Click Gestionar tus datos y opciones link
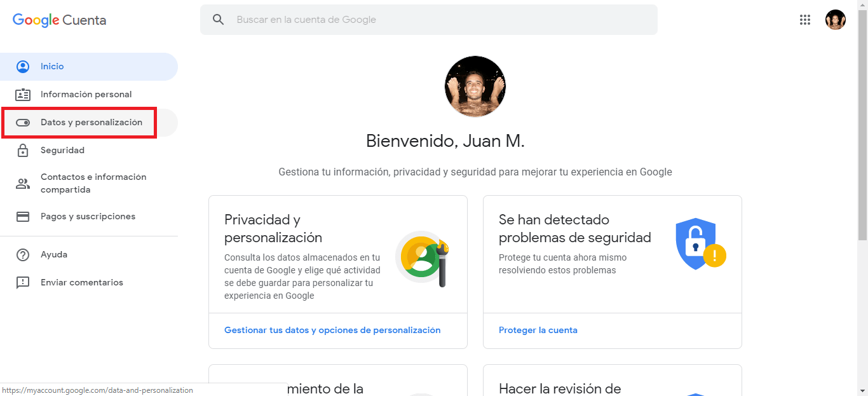The height and width of the screenshot is (396, 868). point(332,331)
